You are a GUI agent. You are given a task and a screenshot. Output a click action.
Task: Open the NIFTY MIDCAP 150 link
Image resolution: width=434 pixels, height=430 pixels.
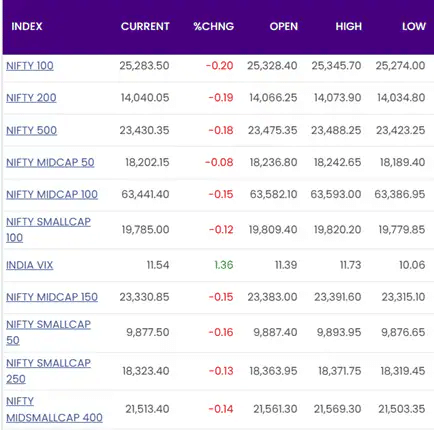point(52,297)
